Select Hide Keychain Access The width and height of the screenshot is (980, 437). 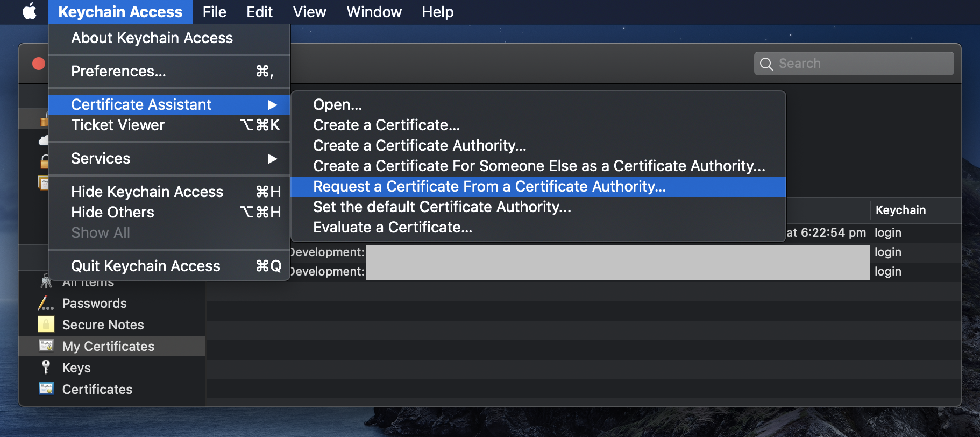169,192
